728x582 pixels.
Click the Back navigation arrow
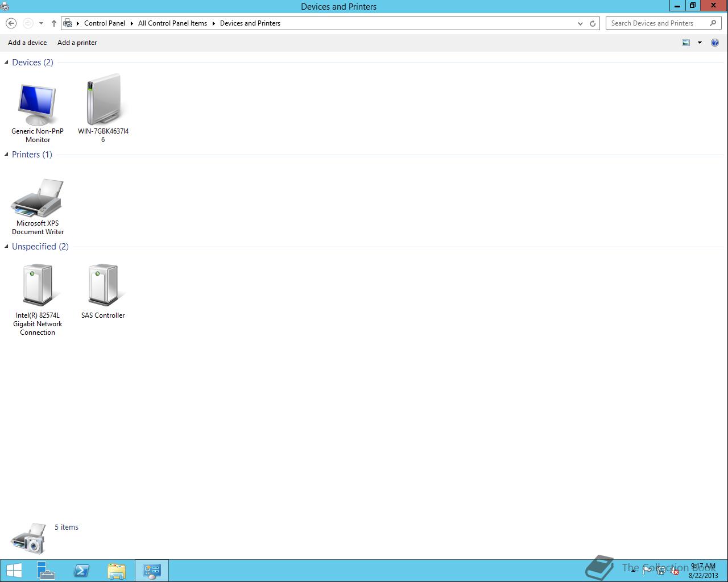tap(11, 23)
